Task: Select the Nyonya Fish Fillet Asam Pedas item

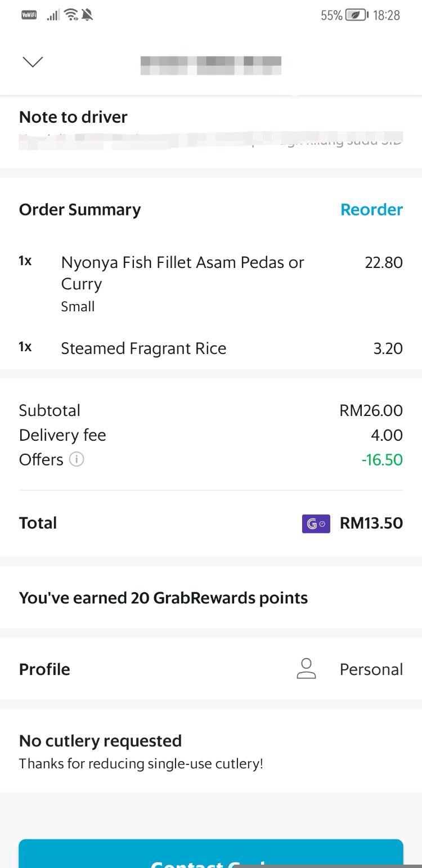Action: click(182, 273)
